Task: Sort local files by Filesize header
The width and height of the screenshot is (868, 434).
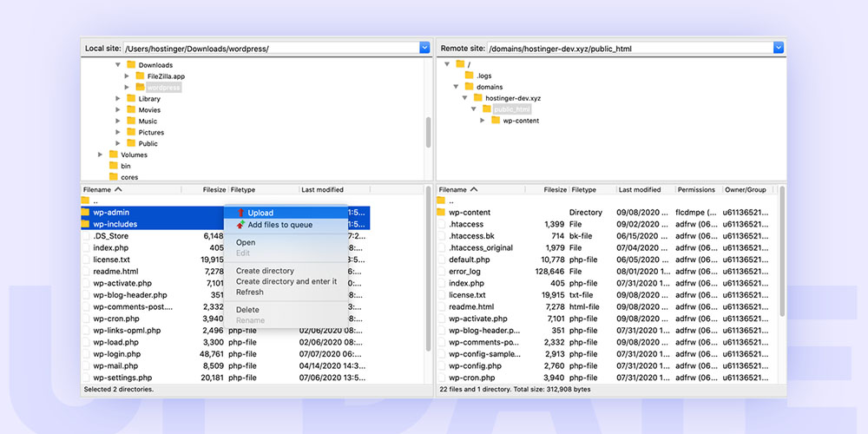Action: coord(204,189)
